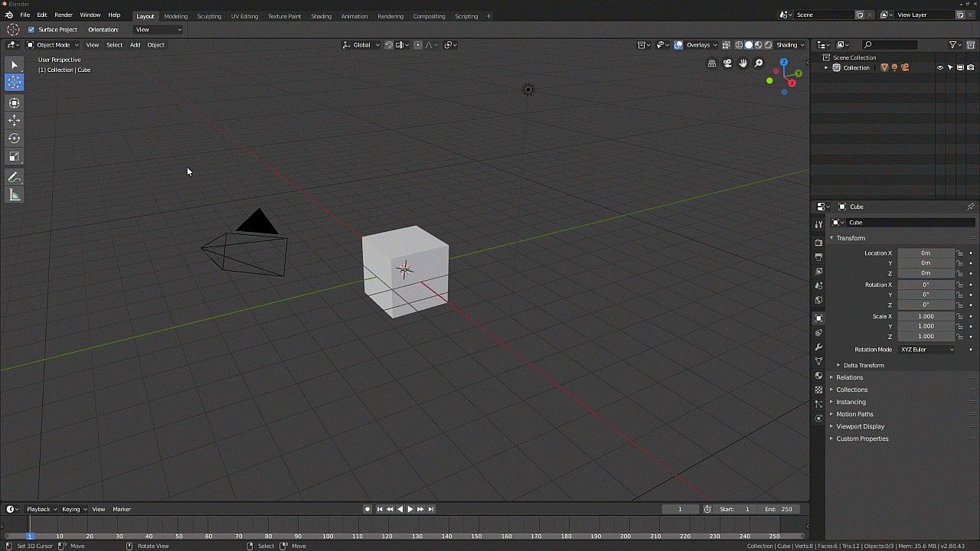This screenshot has width=980, height=551.
Task: Toggle X-Ray mode in the viewport
Action: [x=726, y=44]
